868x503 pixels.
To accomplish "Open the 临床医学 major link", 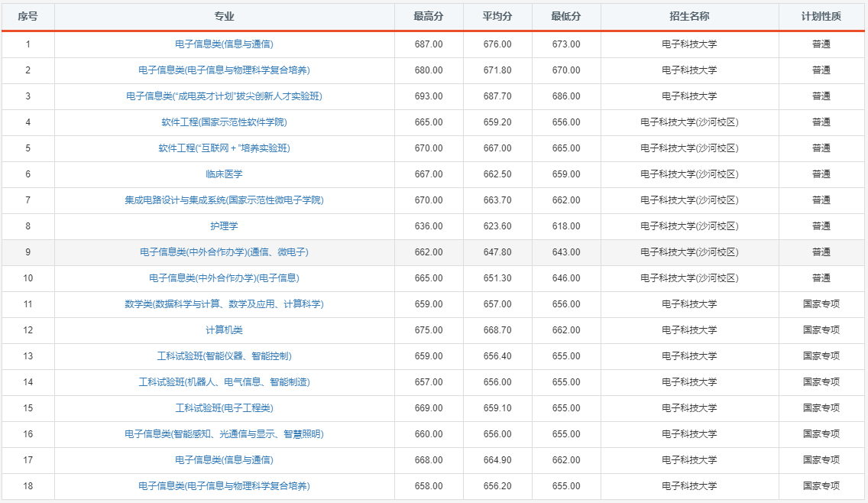I will (224, 174).
